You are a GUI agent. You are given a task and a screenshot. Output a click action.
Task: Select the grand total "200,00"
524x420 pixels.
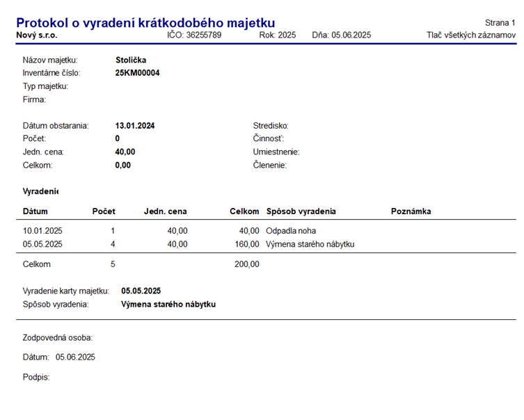tap(247, 264)
